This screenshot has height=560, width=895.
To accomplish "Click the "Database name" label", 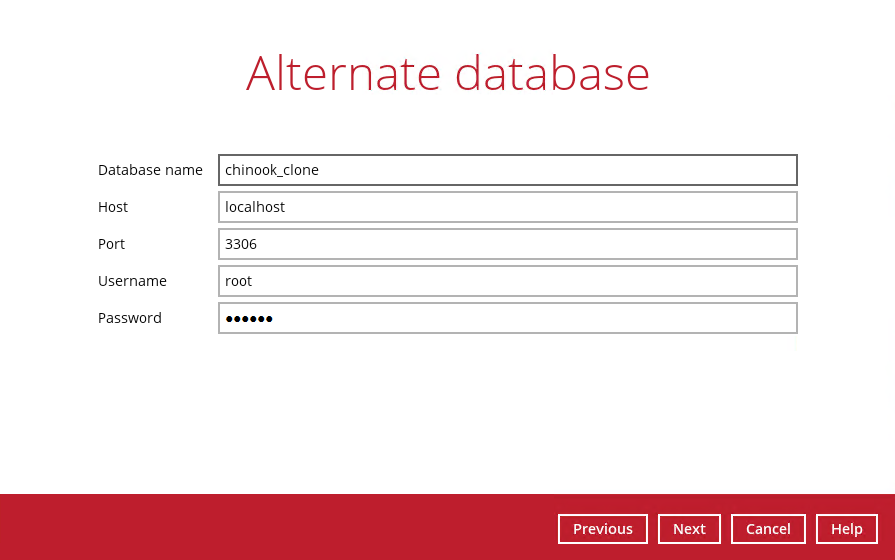I will coord(150,170).
